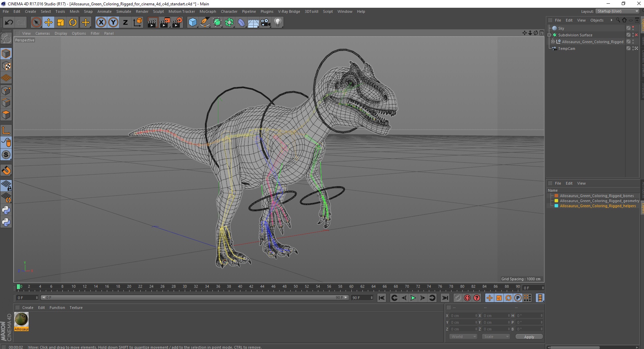The image size is (644, 349).
Task: Render the current view clapperboard icon
Action: (152, 23)
